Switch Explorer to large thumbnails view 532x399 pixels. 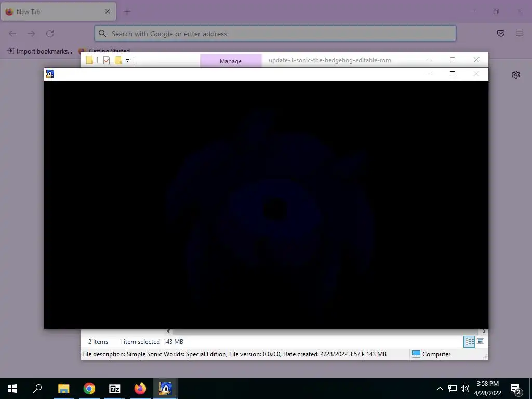coord(481,341)
